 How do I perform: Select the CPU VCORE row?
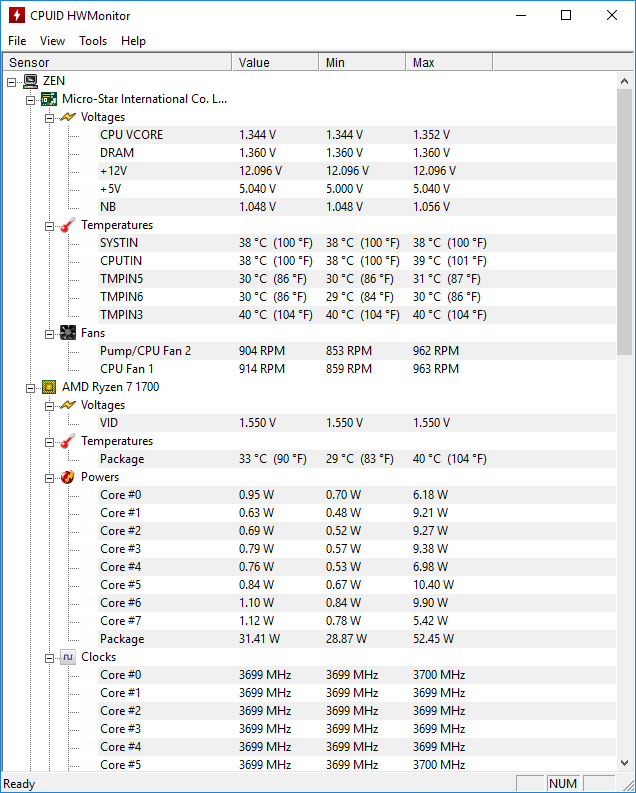[x=356, y=135]
